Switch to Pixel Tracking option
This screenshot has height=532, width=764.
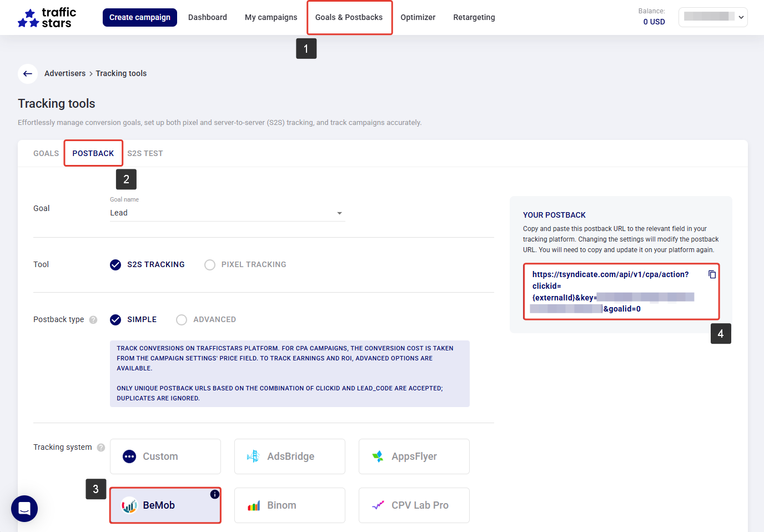(210, 265)
